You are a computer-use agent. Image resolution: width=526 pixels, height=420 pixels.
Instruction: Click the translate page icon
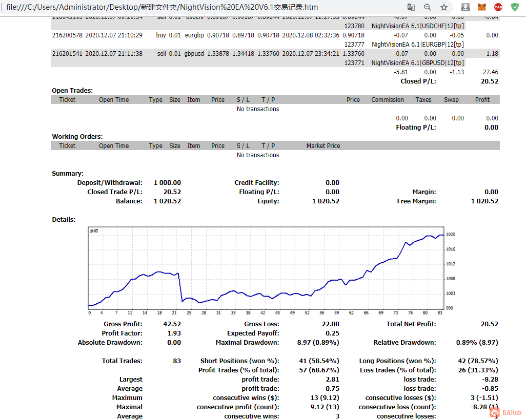point(411,7)
